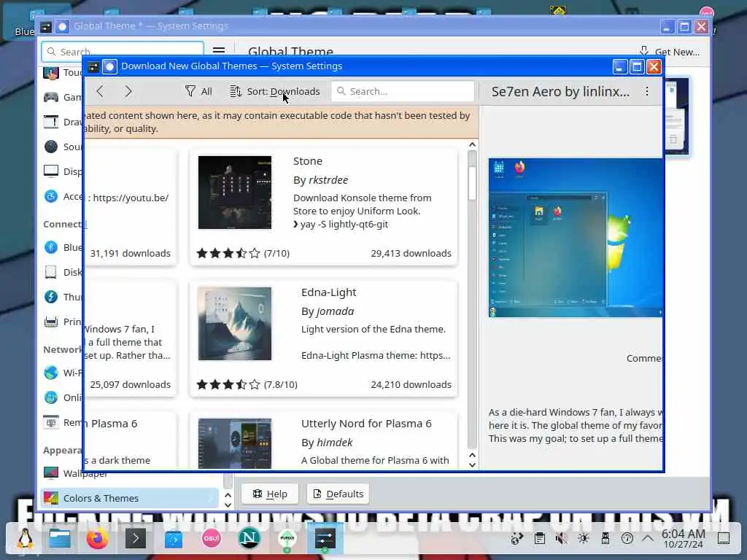The width and height of the screenshot is (747, 560).
Task: Click the Search field in the System Settings sidebar
Action: pyautogui.click(x=123, y=52)
